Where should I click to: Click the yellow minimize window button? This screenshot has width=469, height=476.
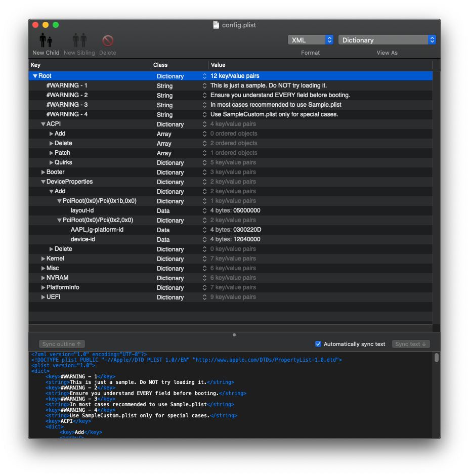click(46, 25)
